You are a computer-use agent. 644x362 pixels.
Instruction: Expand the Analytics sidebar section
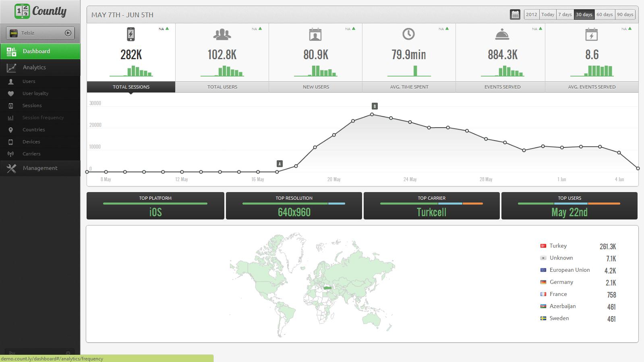pos(34,67)
